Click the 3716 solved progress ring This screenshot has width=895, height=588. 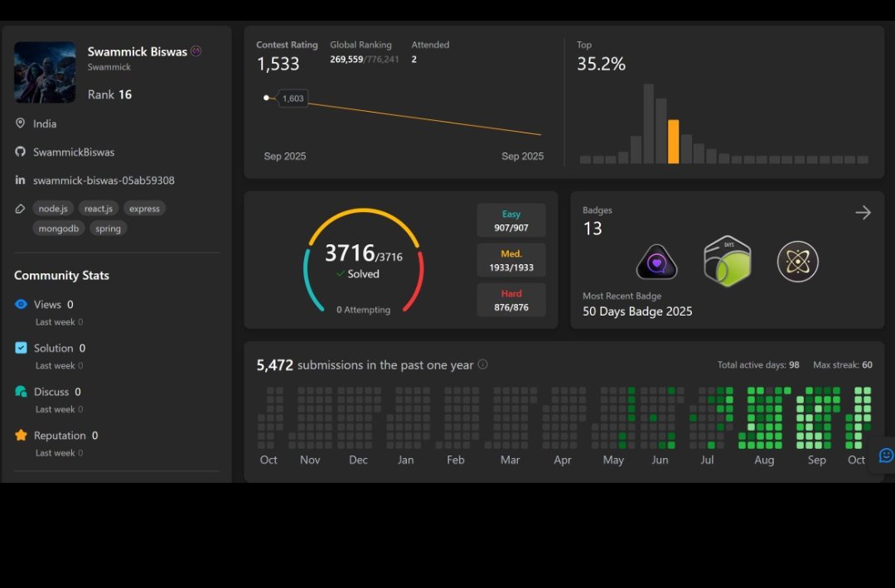tap(364, 261)
